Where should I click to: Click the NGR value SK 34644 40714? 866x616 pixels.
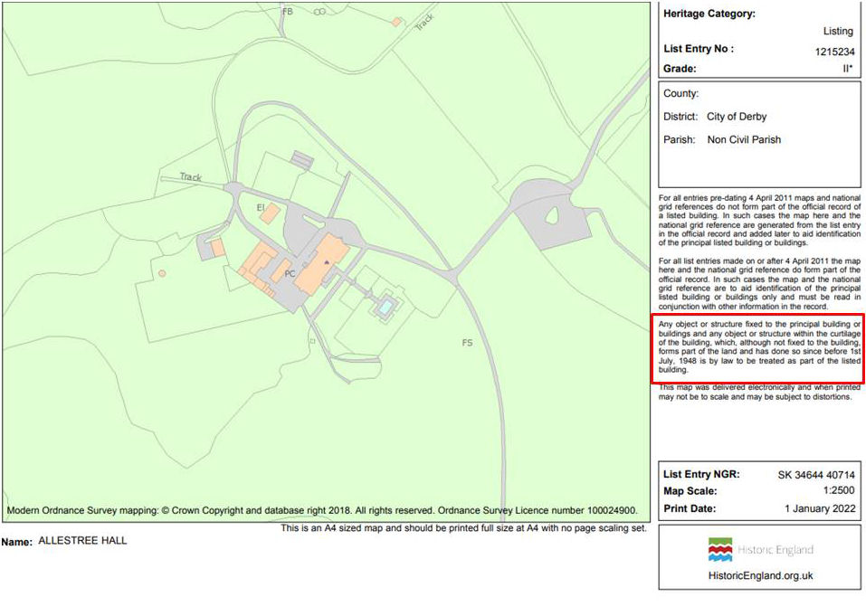pos(815,475)
